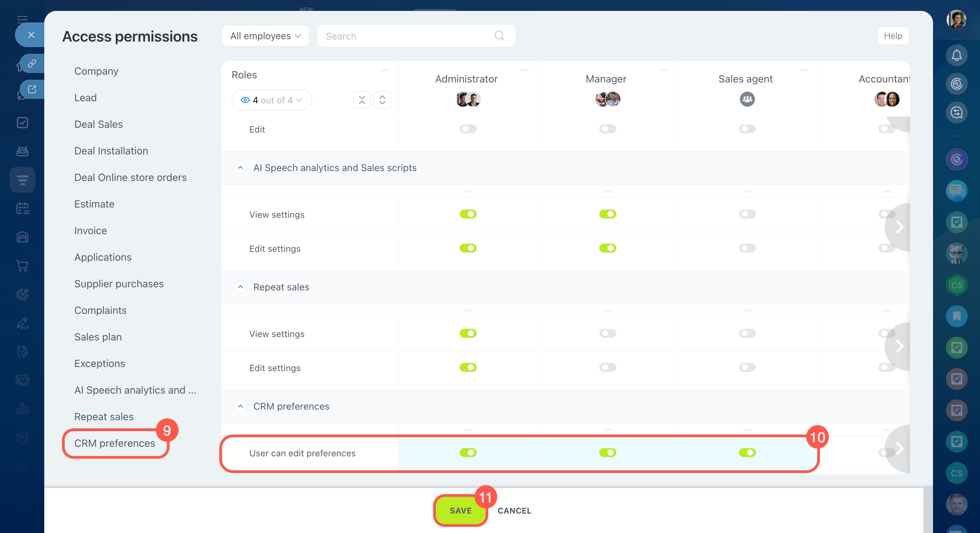
Task: Click the search magnifier icon
Action: [499, 36]
